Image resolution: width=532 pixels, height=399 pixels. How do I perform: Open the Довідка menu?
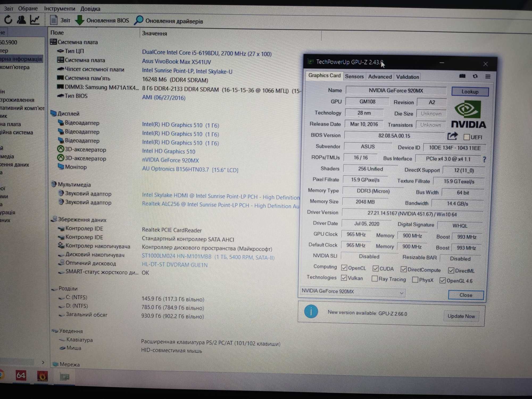pyautogui.click(x=90, y=9)
